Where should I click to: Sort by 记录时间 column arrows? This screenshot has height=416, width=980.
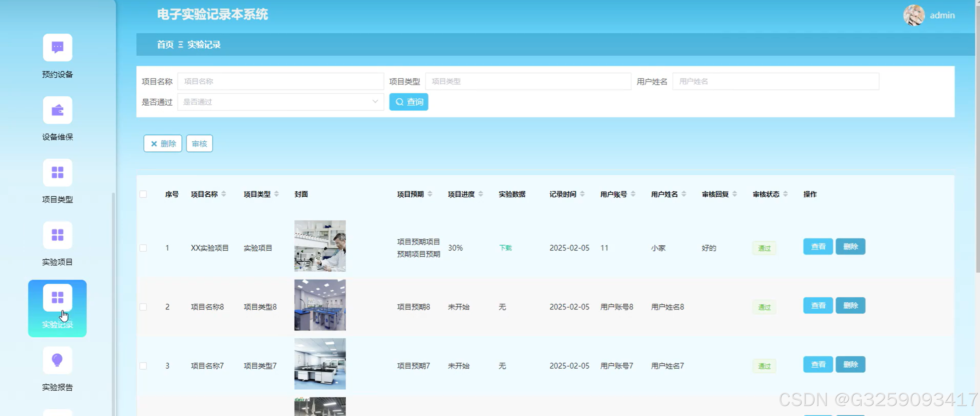pos(582,194)
